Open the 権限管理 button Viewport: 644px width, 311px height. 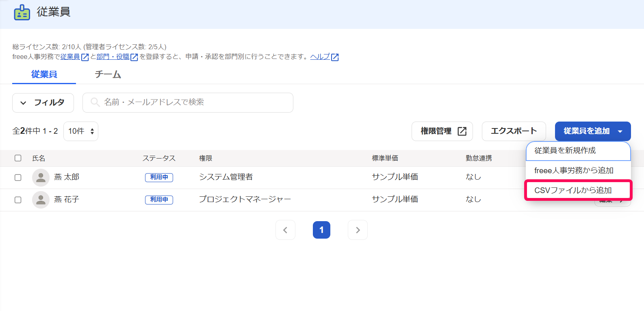[442, 131]
